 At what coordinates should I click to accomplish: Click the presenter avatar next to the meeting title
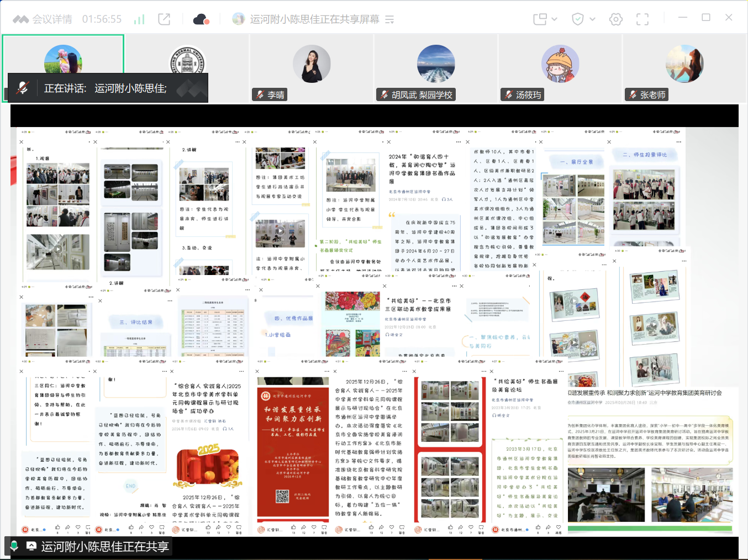point(239,18)
